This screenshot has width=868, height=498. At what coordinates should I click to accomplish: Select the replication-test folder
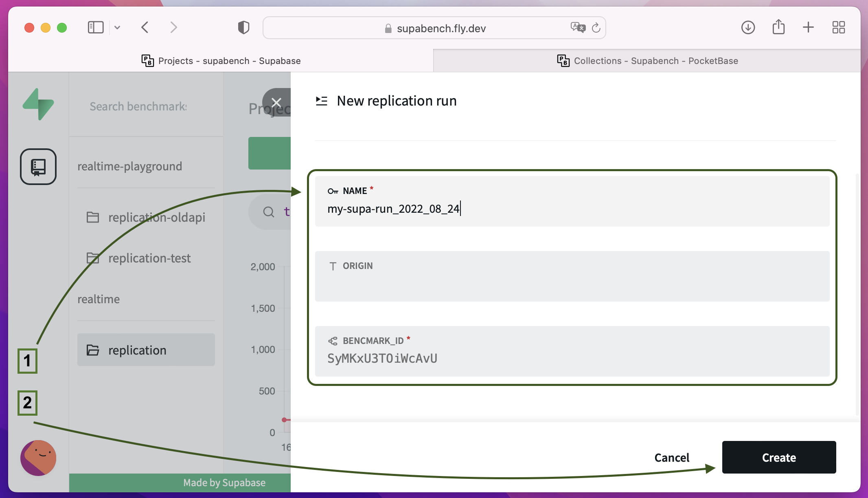(x=146, y=258)
